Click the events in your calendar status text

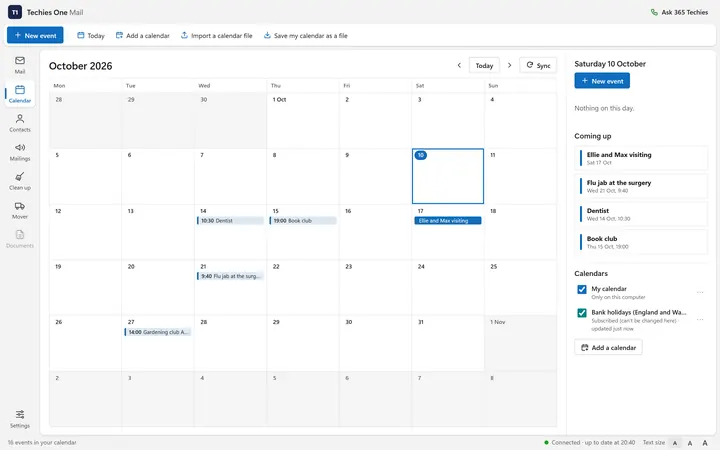pos(42,443)
